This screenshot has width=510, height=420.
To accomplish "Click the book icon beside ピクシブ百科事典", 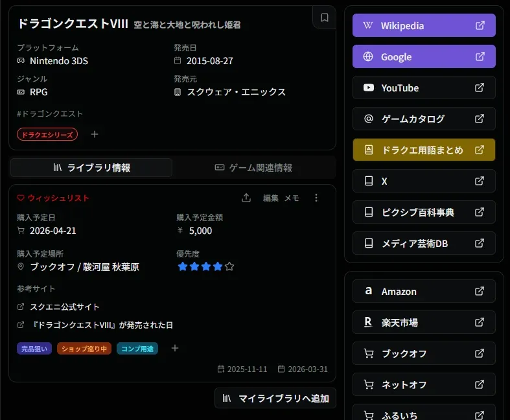I will tap(369, 212).
